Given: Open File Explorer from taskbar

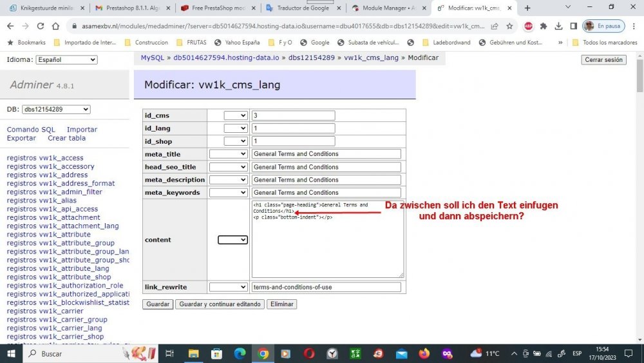Looking at the screenshot, I should (193, 353).
